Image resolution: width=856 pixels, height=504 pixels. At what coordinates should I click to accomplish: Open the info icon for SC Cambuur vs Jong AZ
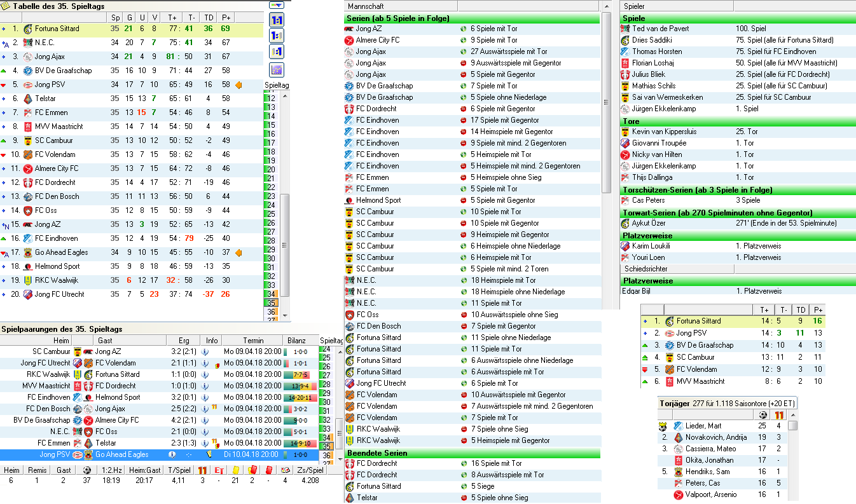205,351
